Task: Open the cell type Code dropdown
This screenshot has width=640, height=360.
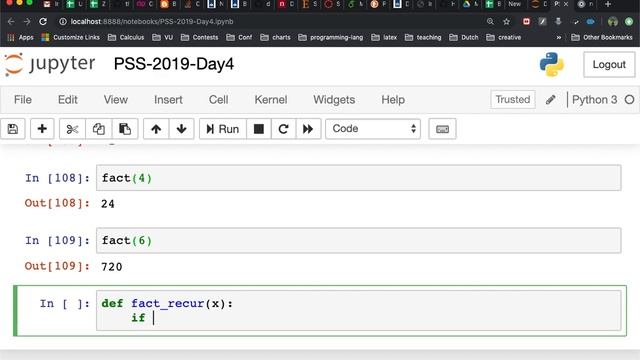Action: click(x=373, y=129)
